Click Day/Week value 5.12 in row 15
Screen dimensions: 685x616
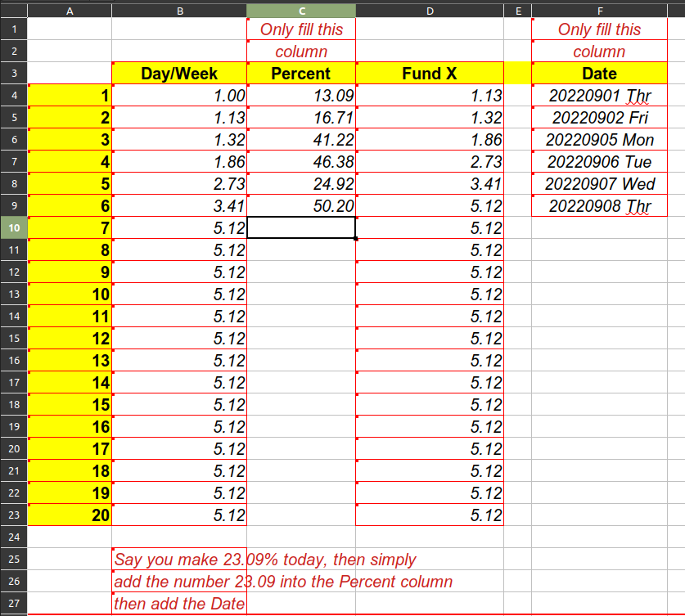[179, 338]
